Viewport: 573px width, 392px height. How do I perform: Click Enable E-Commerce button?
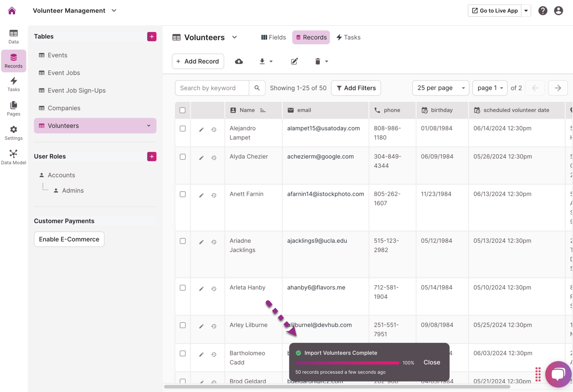(x=69, y=239)
